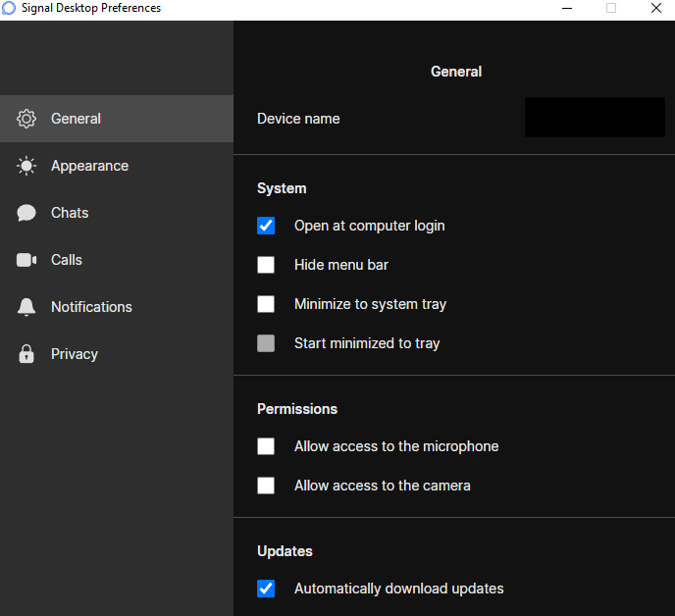Click the Permissions section heading

[x=297, y=409]
